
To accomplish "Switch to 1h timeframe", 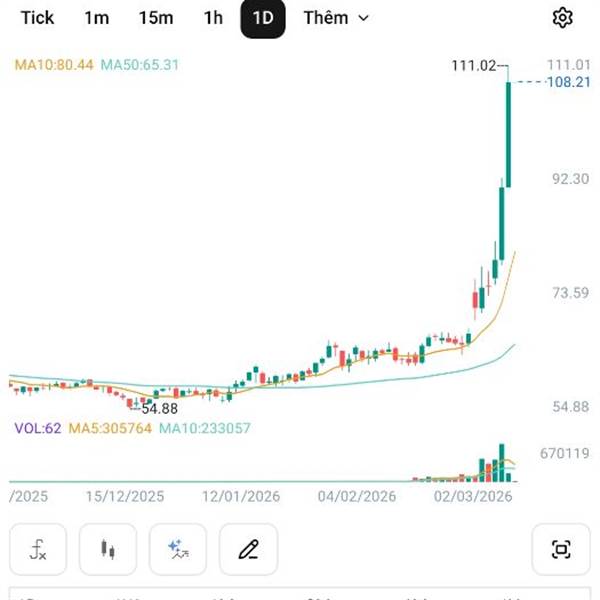I will pyautogui.click(x=213, y=18).
